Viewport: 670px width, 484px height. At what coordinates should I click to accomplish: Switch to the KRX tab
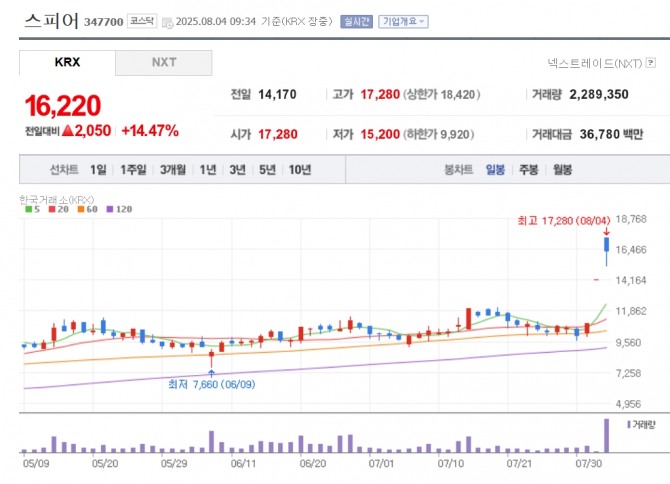coord(67,62)
